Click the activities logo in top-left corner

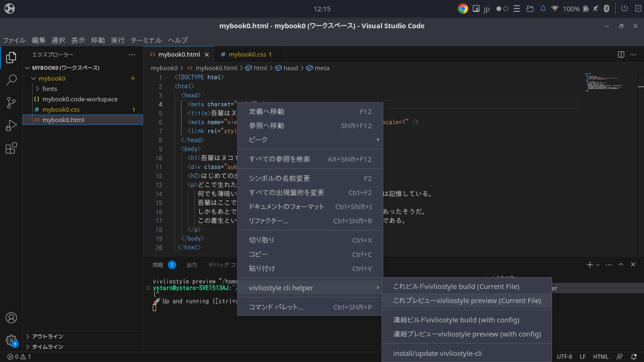[9, 8]
